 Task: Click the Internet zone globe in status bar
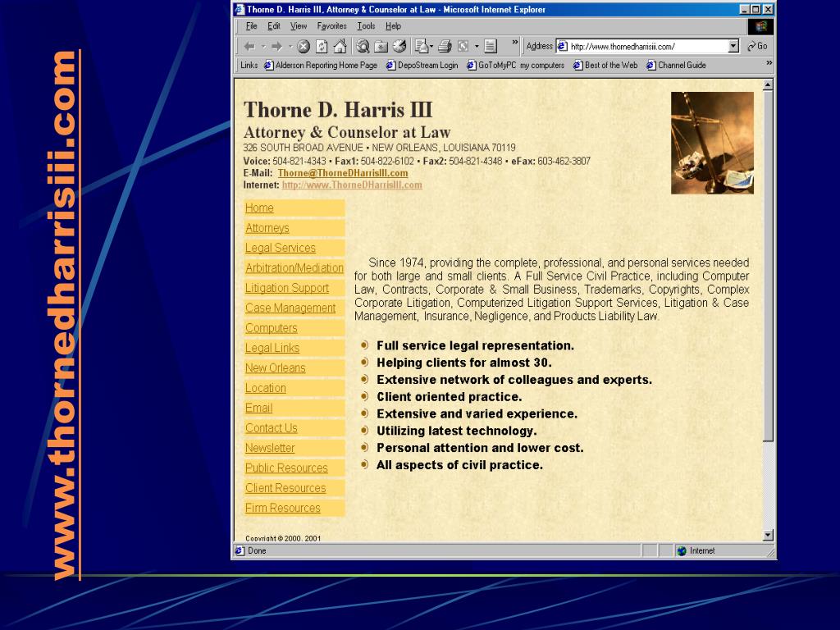[x=682, y=550]
